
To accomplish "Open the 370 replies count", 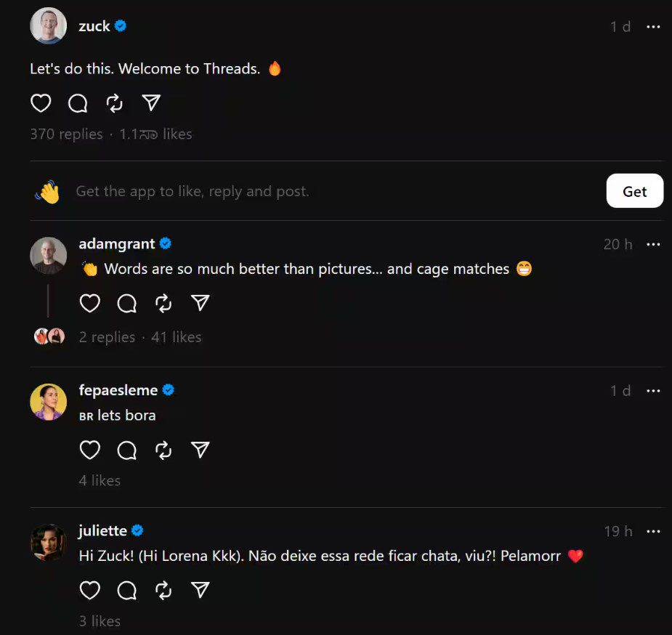I will pyautogui.click(x=66, y=134).
